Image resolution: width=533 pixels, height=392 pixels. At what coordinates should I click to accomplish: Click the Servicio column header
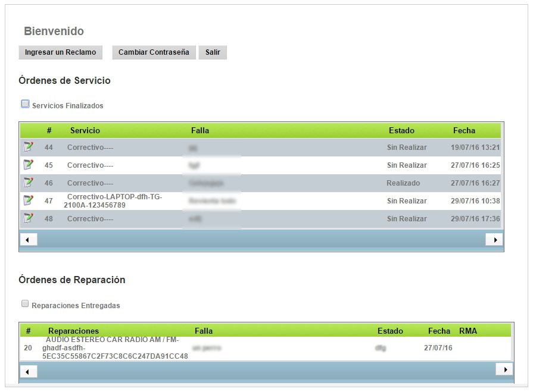click(x=85, y=130)
